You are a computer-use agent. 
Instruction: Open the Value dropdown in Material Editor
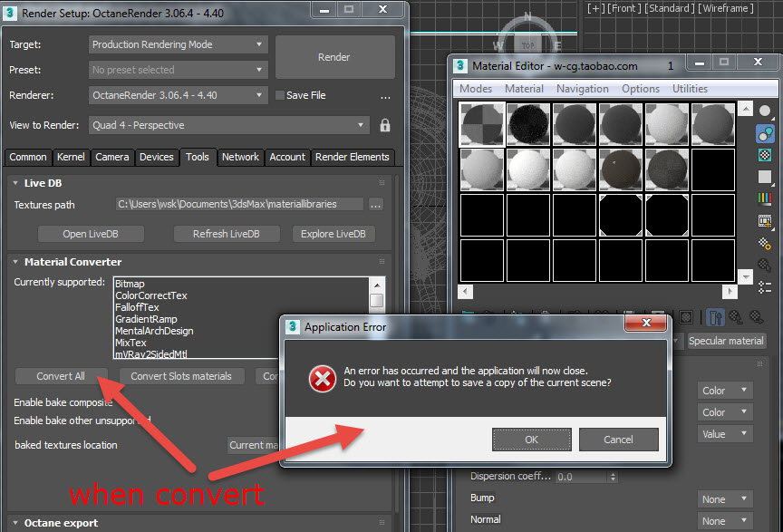click(725, 434)
